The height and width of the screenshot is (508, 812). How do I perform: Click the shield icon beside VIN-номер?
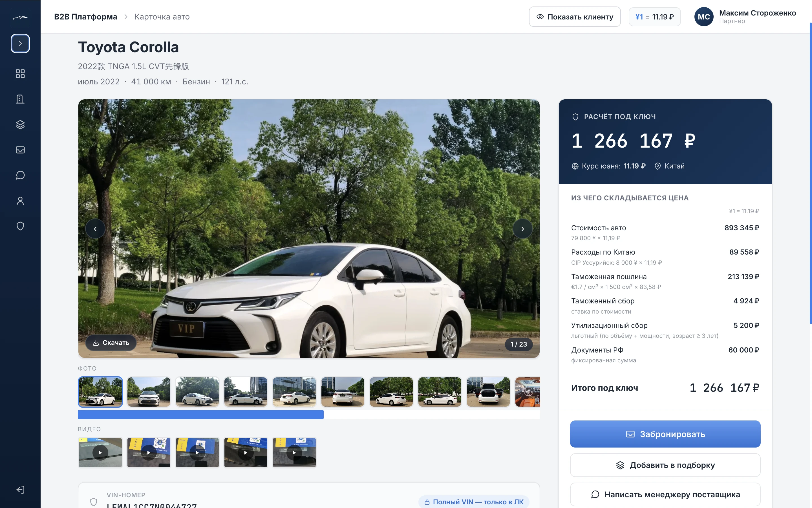(94, 502)
